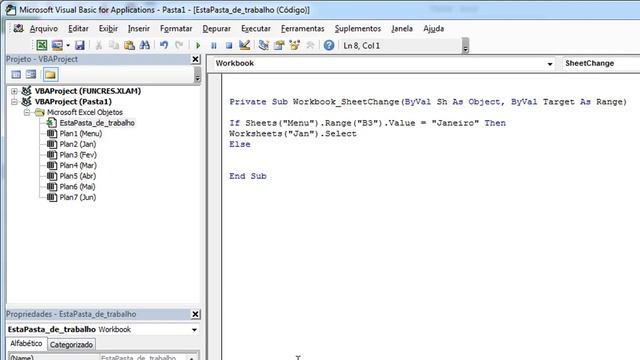Open Project Explorer toolbar icon
This screenshot has width=640, height=360.
(x=264, y=45)
